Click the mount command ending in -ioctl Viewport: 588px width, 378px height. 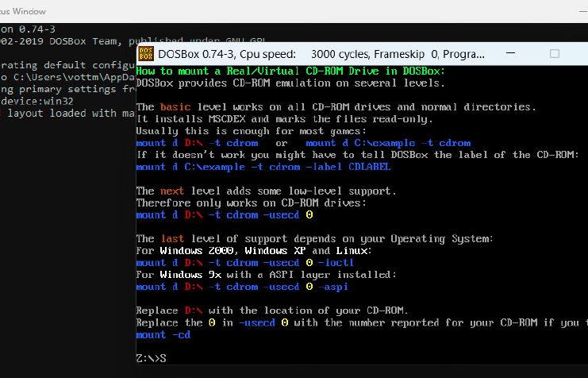(244, 262)
